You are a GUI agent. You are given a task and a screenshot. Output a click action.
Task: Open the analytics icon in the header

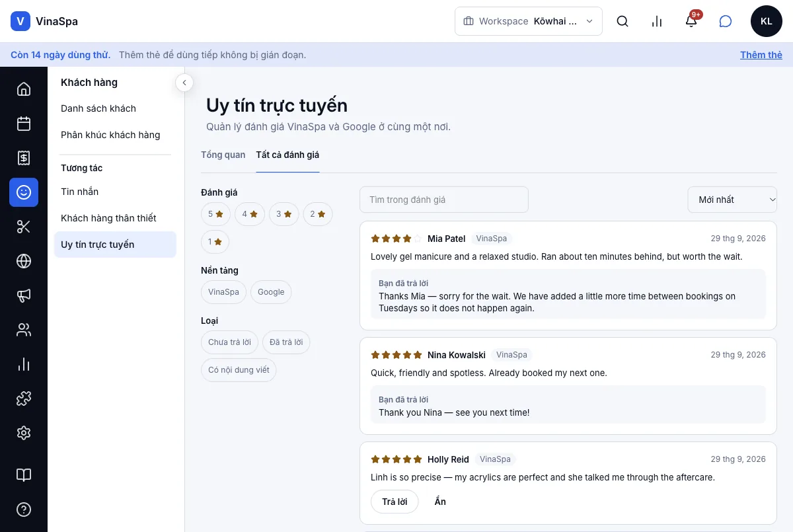pos(657,21)
